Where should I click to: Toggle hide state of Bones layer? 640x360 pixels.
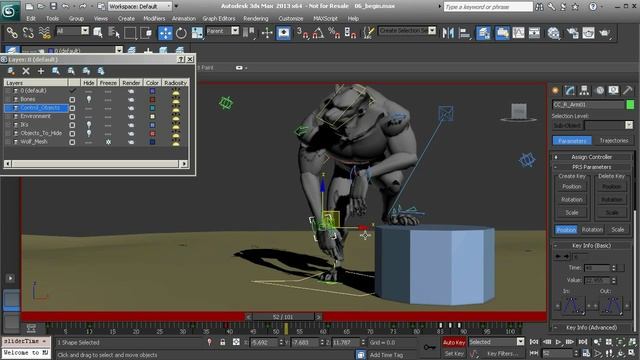click(89, 99)
